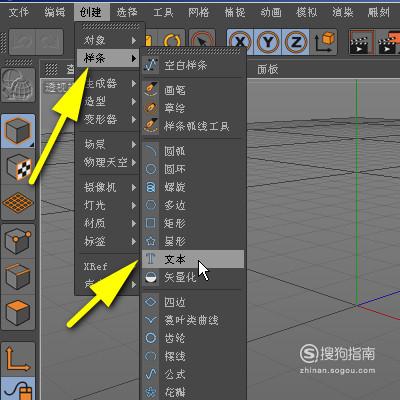
Task: Create a 文本 text spline
Action: pyautogui.click(x=193, y=259)
